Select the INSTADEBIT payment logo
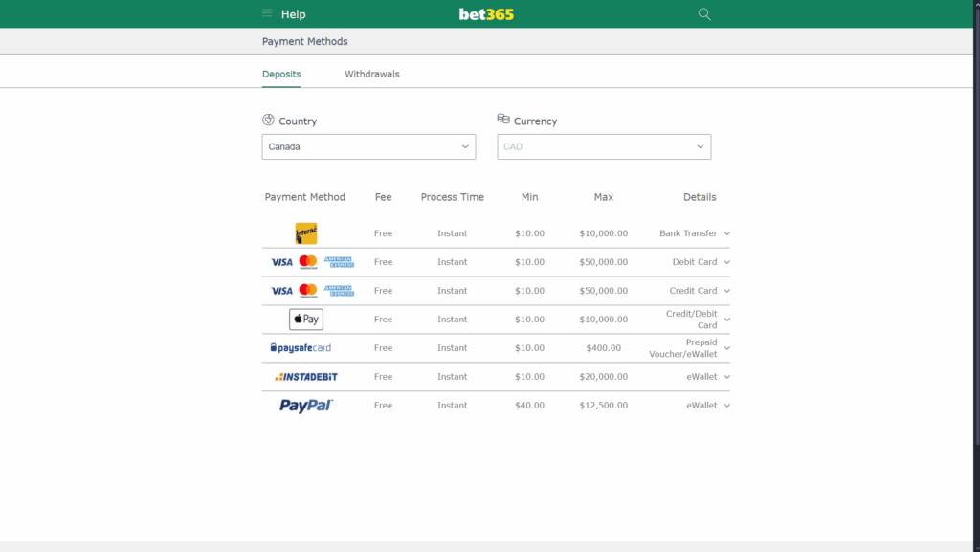This screenshot has width=980, height=552. 304,376
